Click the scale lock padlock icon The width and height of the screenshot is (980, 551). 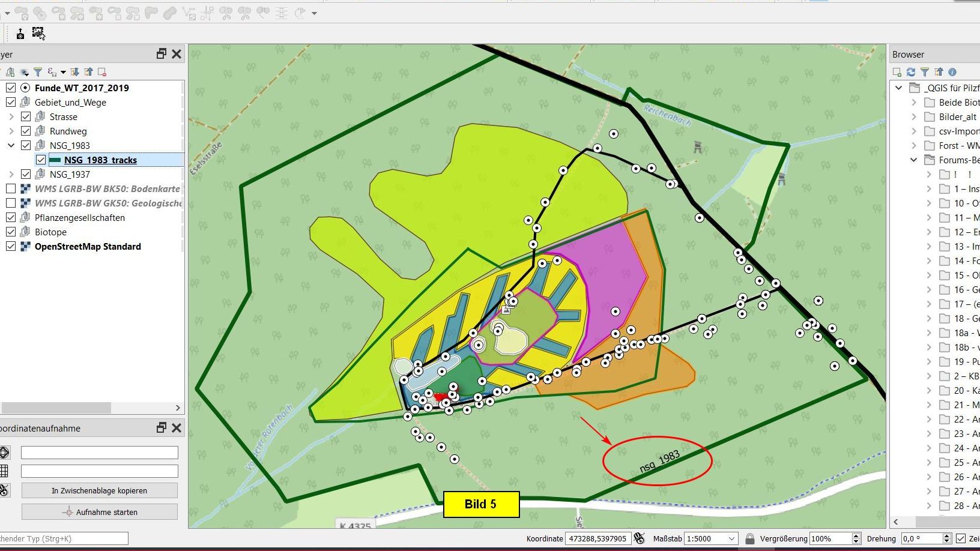[749, 539]
